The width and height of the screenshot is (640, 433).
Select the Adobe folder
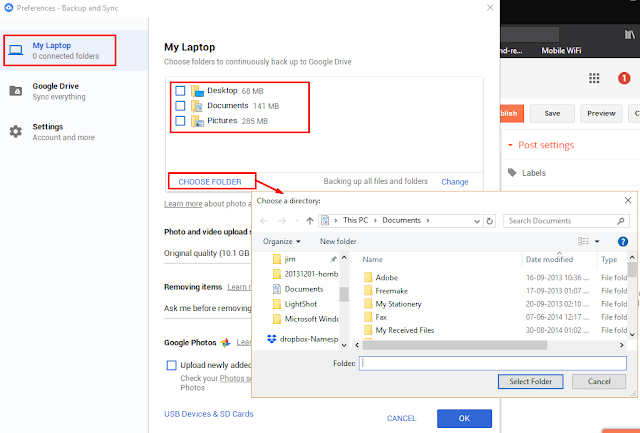point(381,278)
